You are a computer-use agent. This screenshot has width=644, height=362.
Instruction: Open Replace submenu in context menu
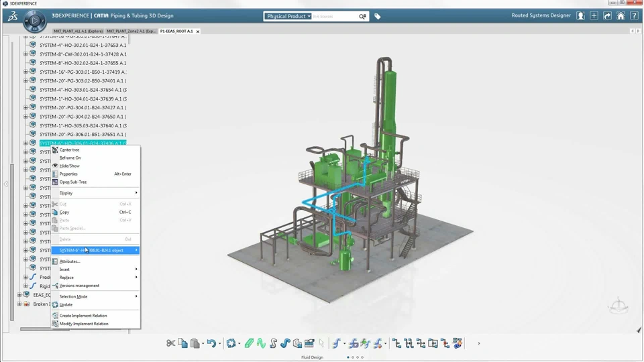point(95,278)
